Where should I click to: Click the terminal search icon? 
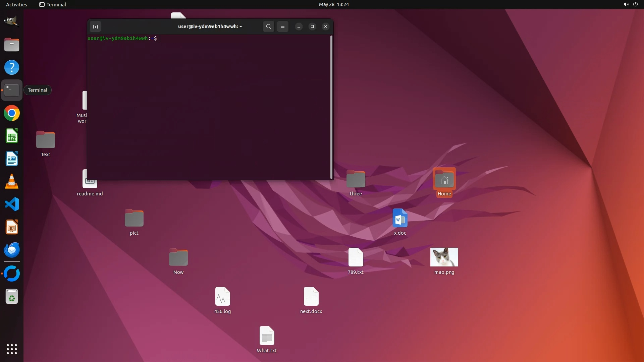click(268, 26)
